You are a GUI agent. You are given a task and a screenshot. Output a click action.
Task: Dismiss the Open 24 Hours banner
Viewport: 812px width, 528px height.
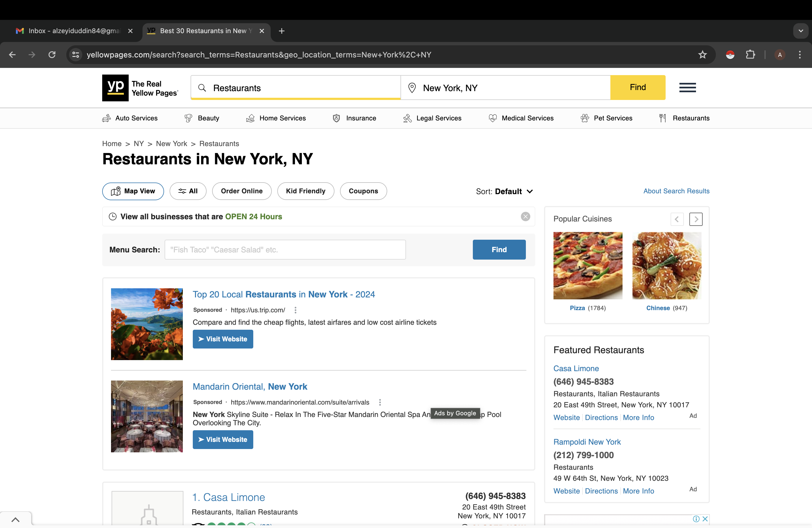[525, 216]
